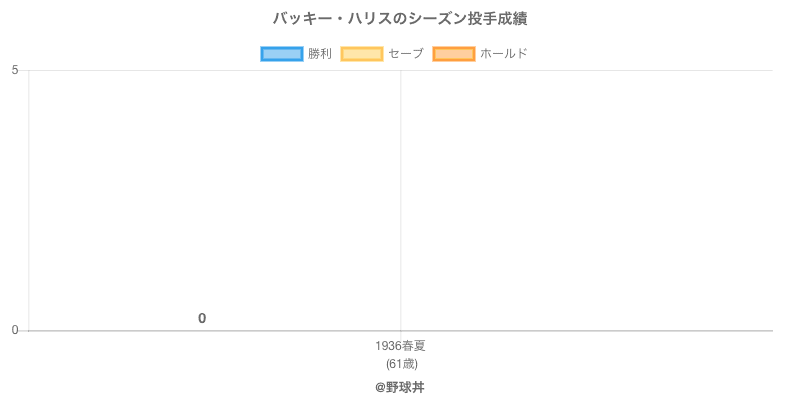
Task: Click the x-axis baseline at value 0
Action: (x=600, y=330)
